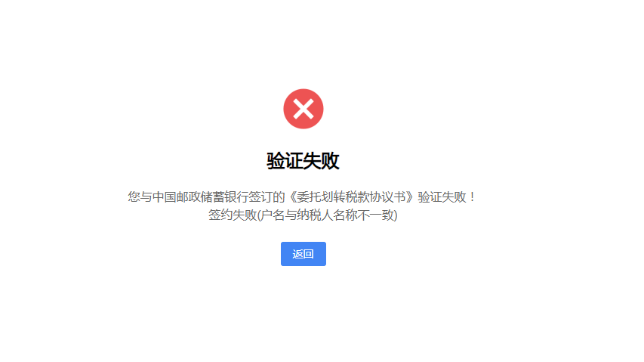Click the 中国邮政储蓄银行 bank name text
Image resolution: width=644 pixels, height=362 pixels.
(200, 196)
